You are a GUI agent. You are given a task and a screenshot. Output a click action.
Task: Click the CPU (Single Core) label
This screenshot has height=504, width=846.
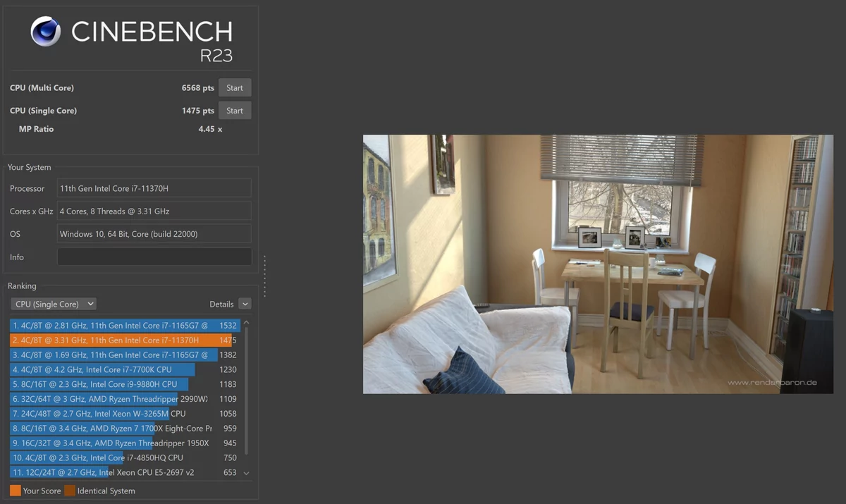click(x=43, y=111)
